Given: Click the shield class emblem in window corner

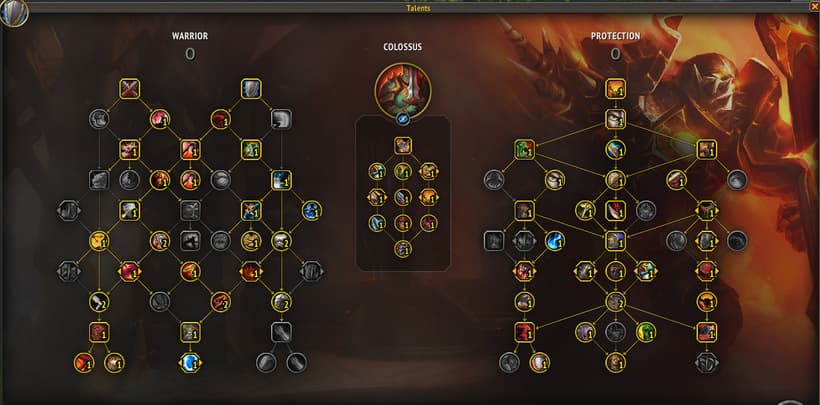Looking at the screenshot, I should click(x=13, y=13).
